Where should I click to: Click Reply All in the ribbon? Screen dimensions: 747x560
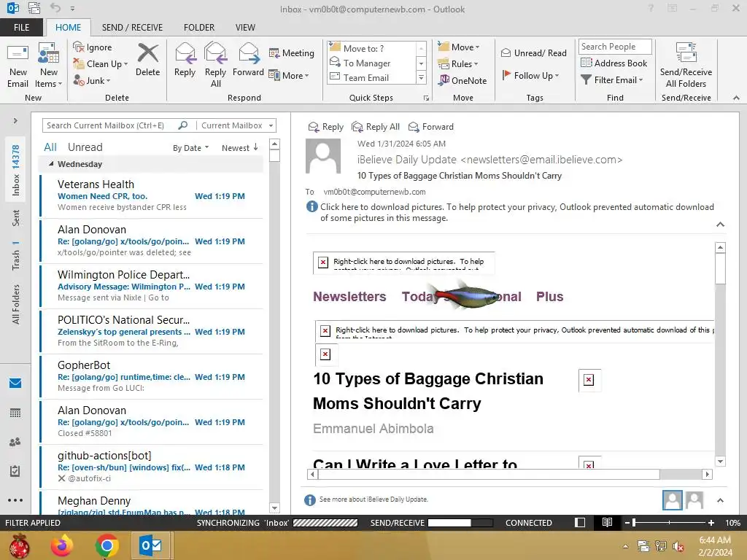pos(215,65)
